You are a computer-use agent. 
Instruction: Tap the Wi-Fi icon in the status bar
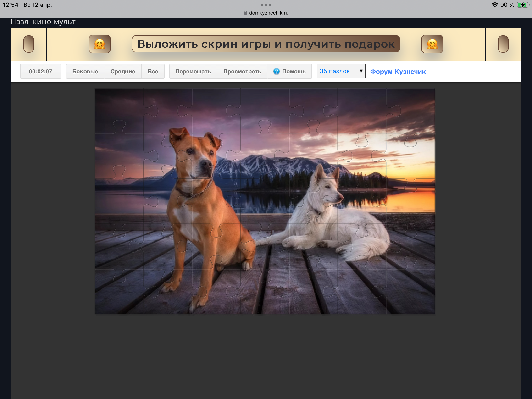tap(494, 5)
